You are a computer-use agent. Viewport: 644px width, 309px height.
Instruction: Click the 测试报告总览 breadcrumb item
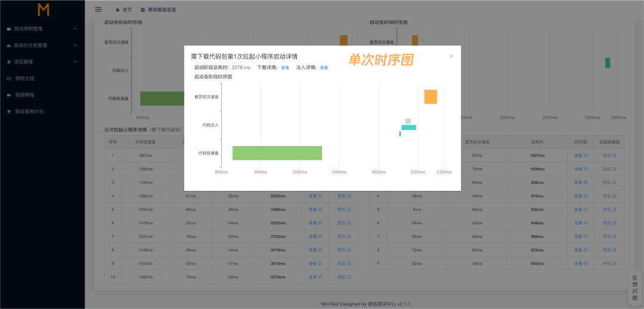[162, 10]
